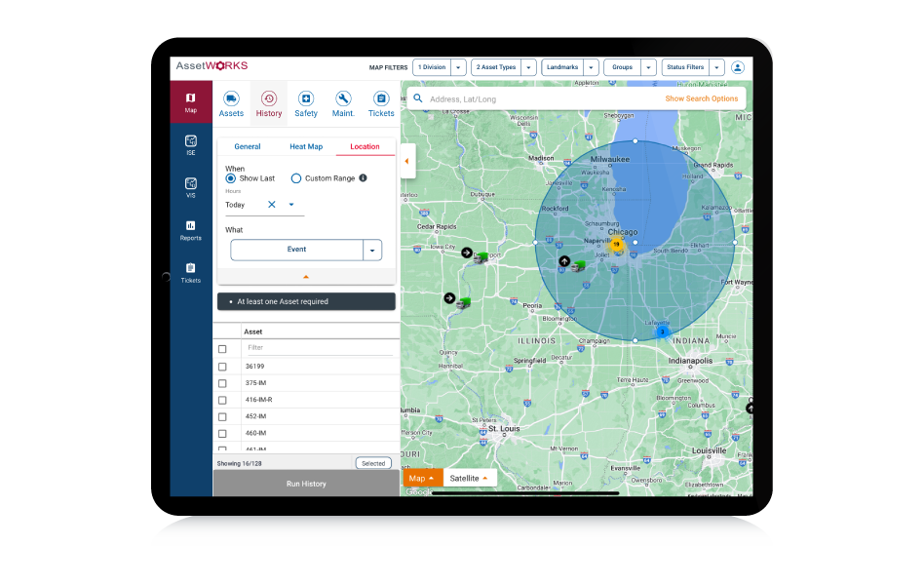Select the Show Last radio button

pyautogui.click(x=231, y=178)
